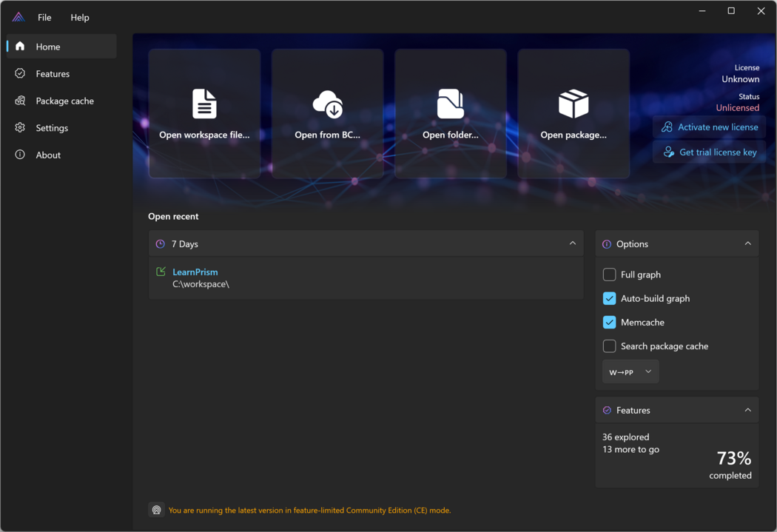Uncheck the Memcache option
Viewport: 777px width, 532px height.
[609, 322]
